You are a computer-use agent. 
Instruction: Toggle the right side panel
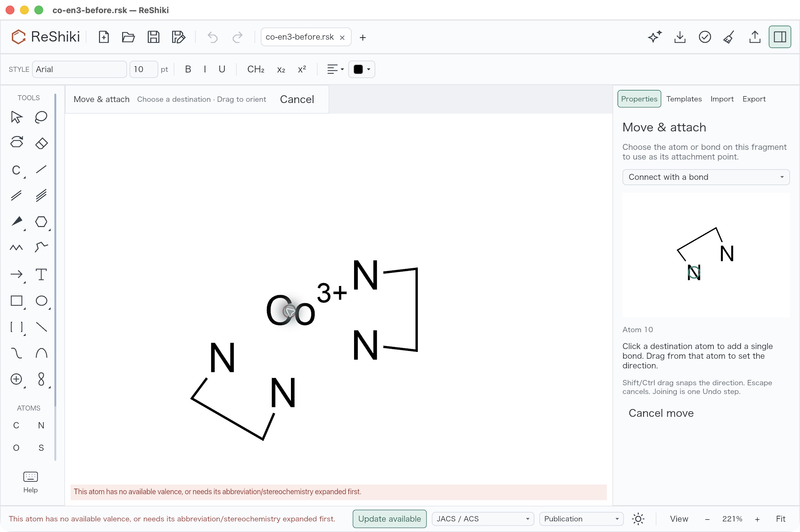click(x=780, y=37)
